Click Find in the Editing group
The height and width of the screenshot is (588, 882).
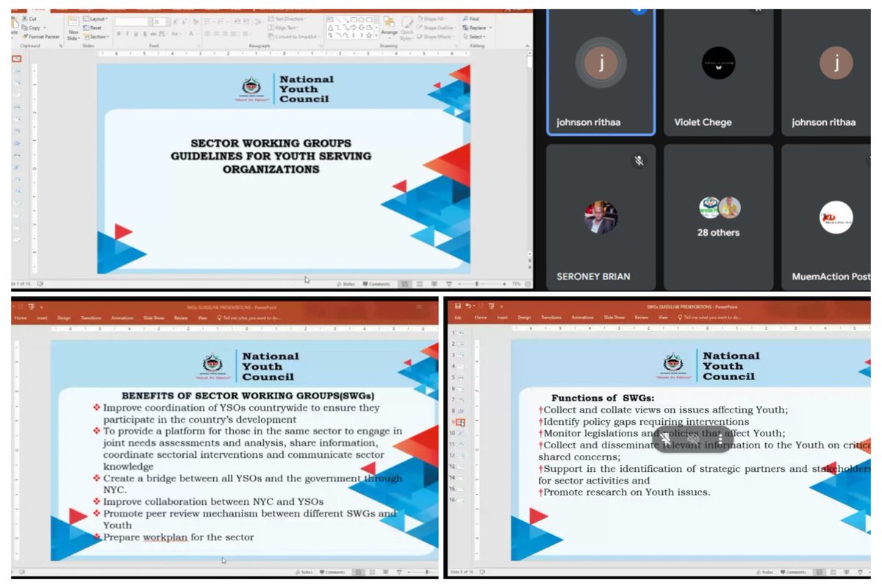point(471,19)
